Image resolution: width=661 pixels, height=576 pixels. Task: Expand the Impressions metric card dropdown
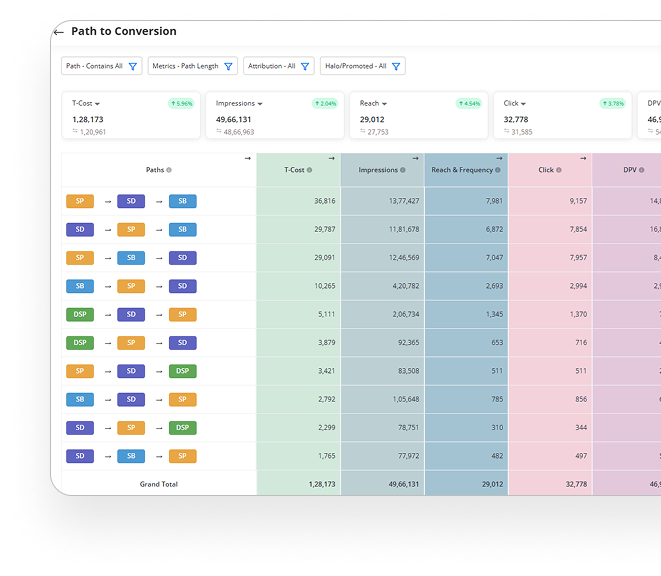(260, 104)
